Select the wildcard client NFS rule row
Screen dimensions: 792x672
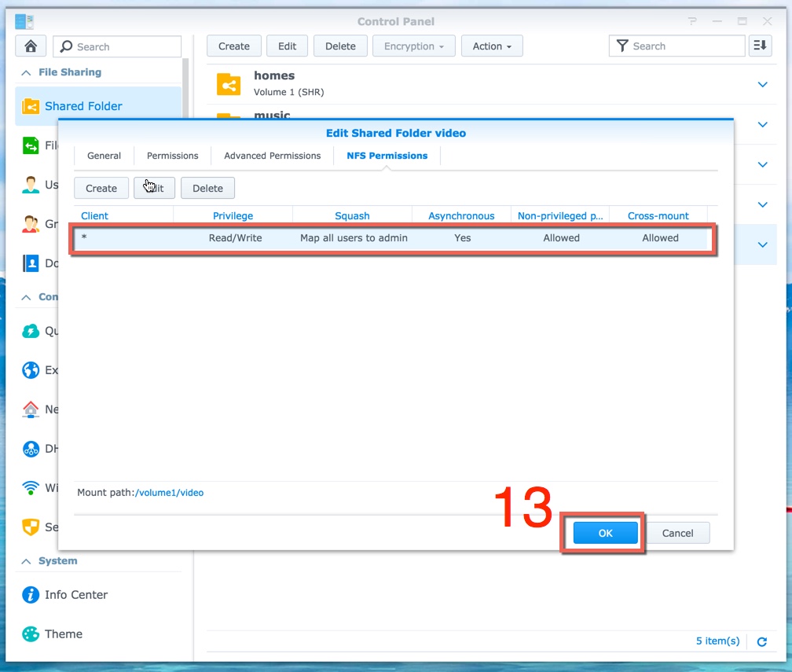click(x=393, y=238)
